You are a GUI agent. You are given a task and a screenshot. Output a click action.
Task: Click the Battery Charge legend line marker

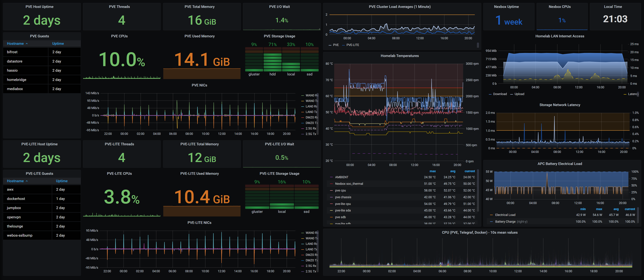(491, 222)
